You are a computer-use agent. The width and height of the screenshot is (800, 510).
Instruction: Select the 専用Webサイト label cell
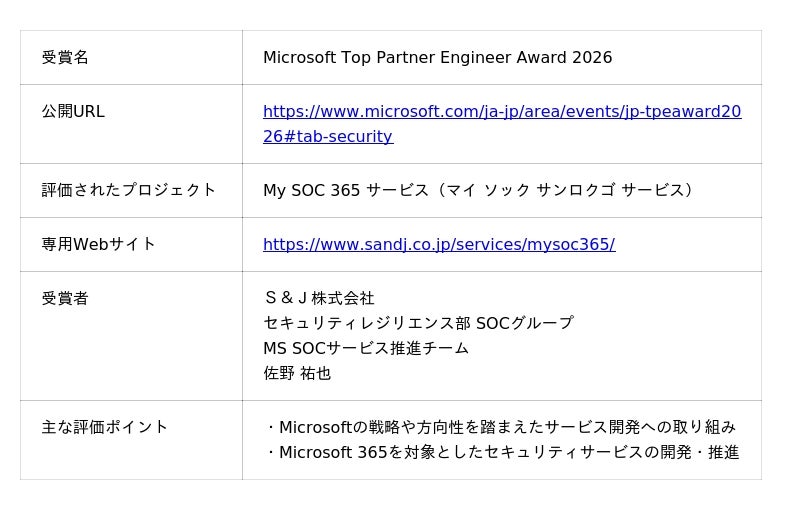pyautogui.click(x=131, y=245)
